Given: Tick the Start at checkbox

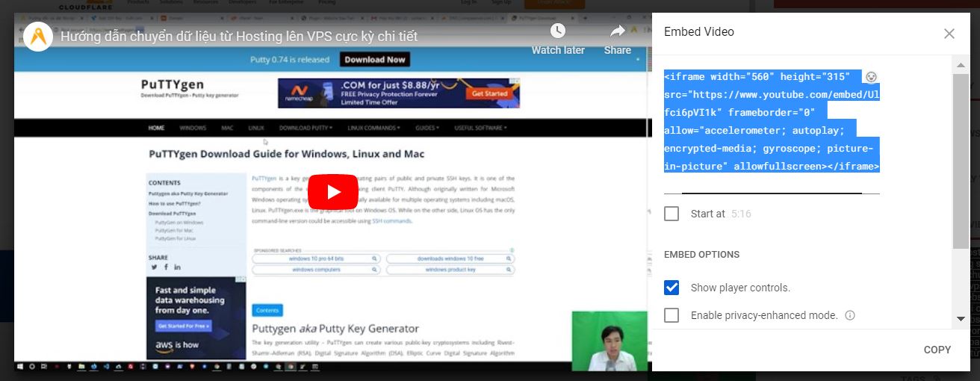Looking at the screenshot, I should (x=672, y=214).
